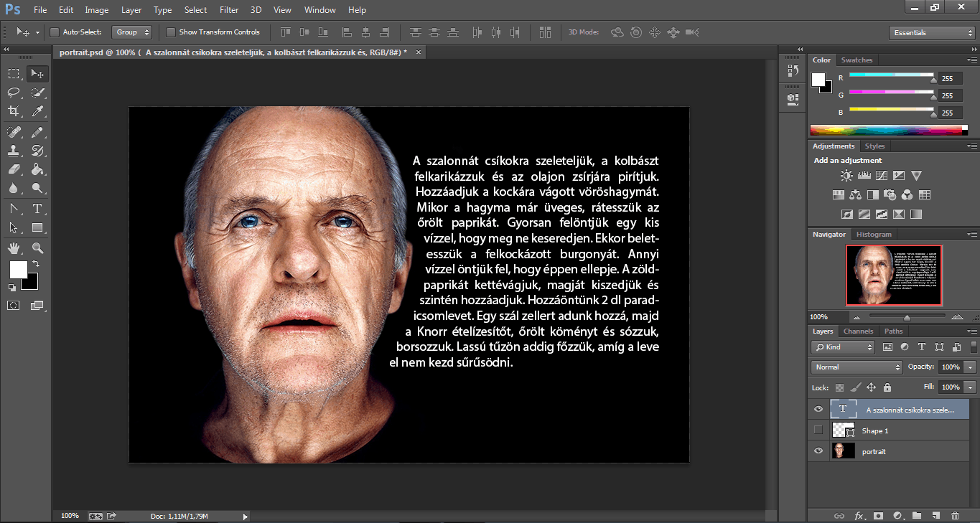Switch to the Swatches tab
980x523 pixels.
coord(857,60)
